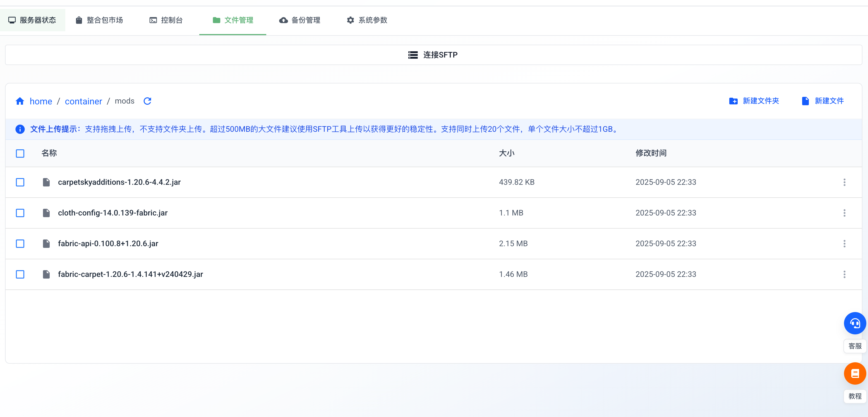Viewport: 868px width, 417px height.
Task: Check the fabric-api-0.100.8+1.20.6.jar checkbox
Action: point(20,244)
